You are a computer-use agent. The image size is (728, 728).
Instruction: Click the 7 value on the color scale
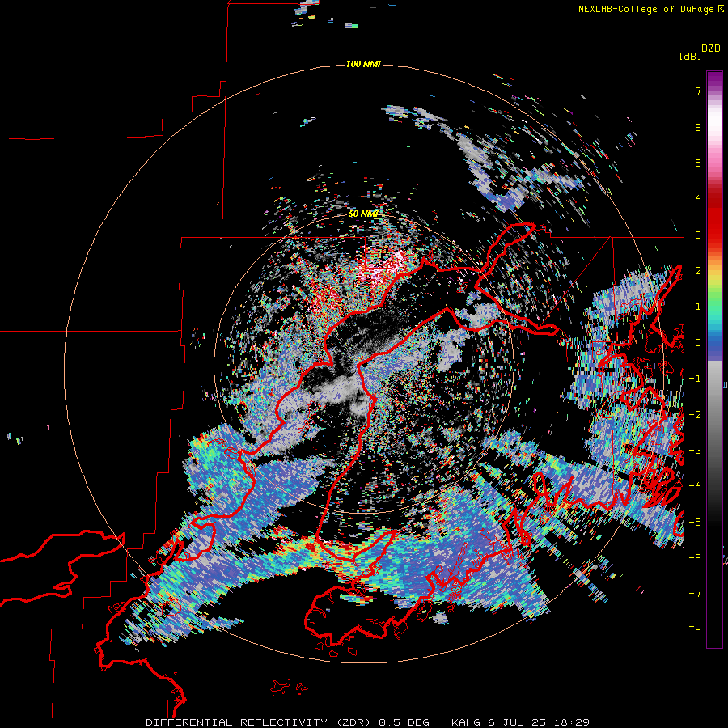[698, 91]
